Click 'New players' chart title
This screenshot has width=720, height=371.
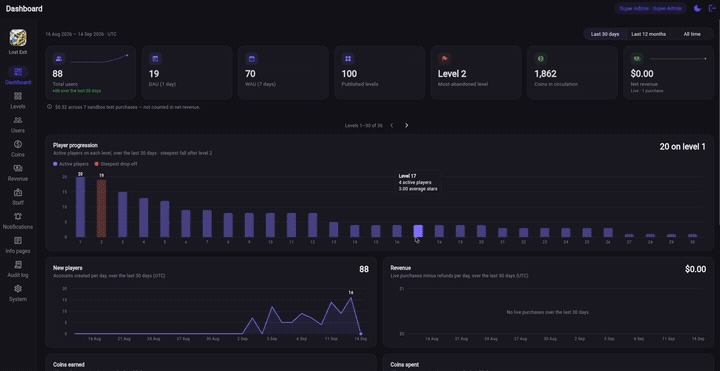[68, 268]
